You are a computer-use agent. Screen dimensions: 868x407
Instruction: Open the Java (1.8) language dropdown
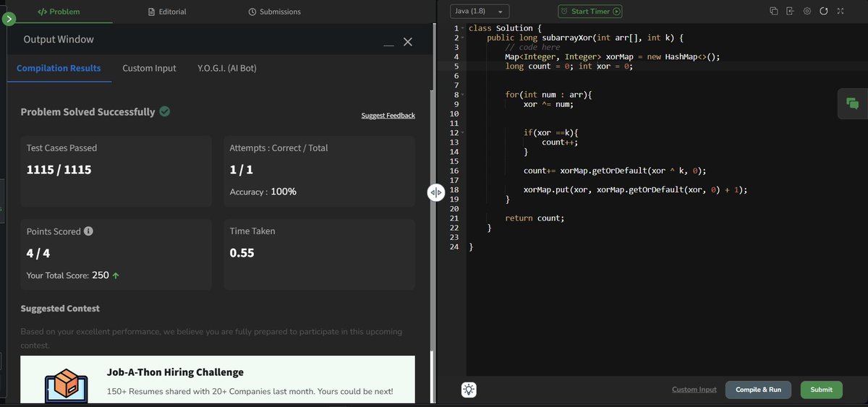[x=480, y=12]
